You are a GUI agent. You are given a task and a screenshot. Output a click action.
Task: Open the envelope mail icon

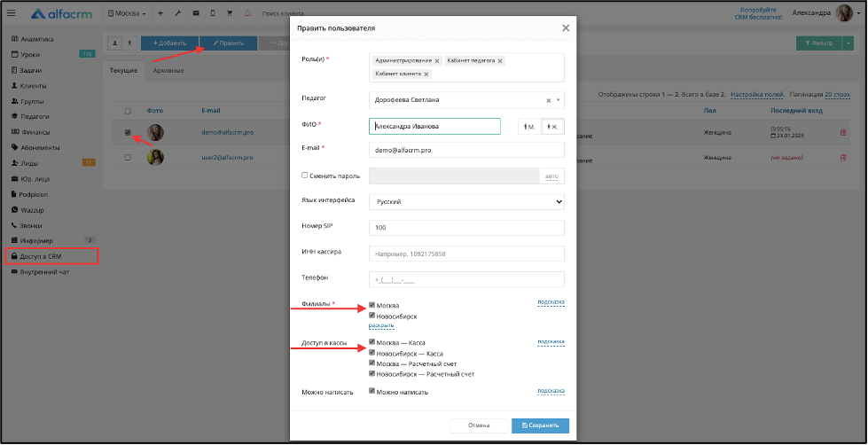point(195,13)
